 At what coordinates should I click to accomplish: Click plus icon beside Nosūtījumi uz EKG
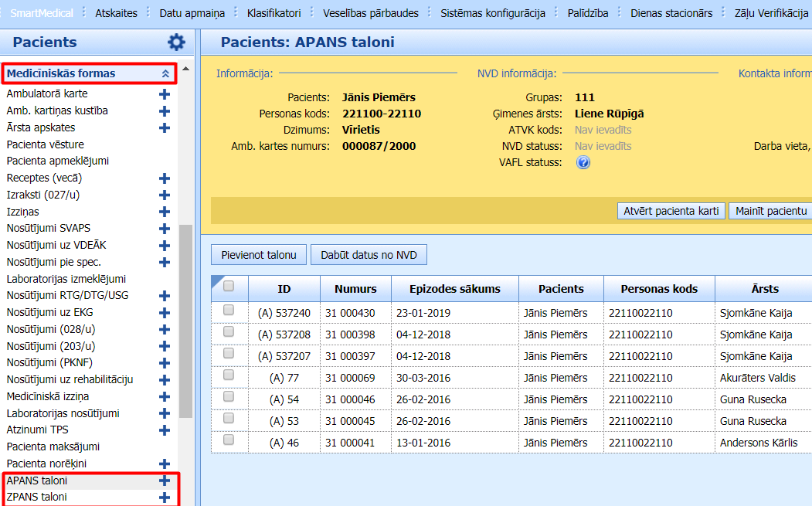tap(164, 313)
